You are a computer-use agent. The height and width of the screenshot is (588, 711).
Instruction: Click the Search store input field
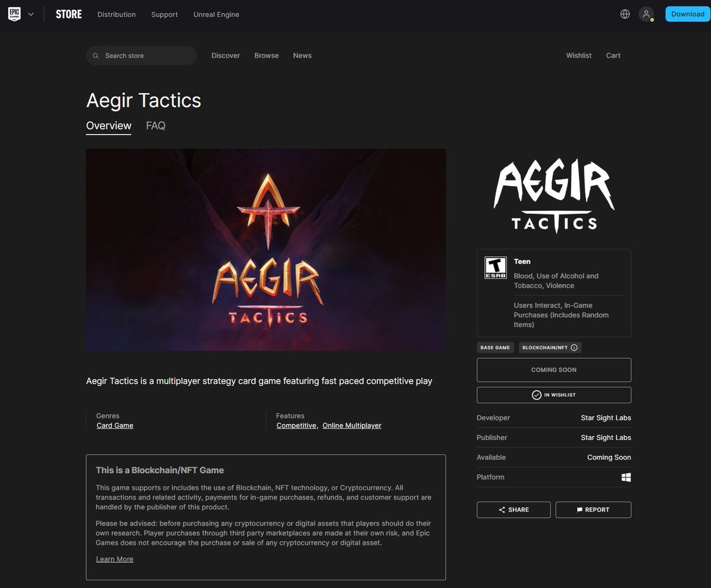point(141,55)
